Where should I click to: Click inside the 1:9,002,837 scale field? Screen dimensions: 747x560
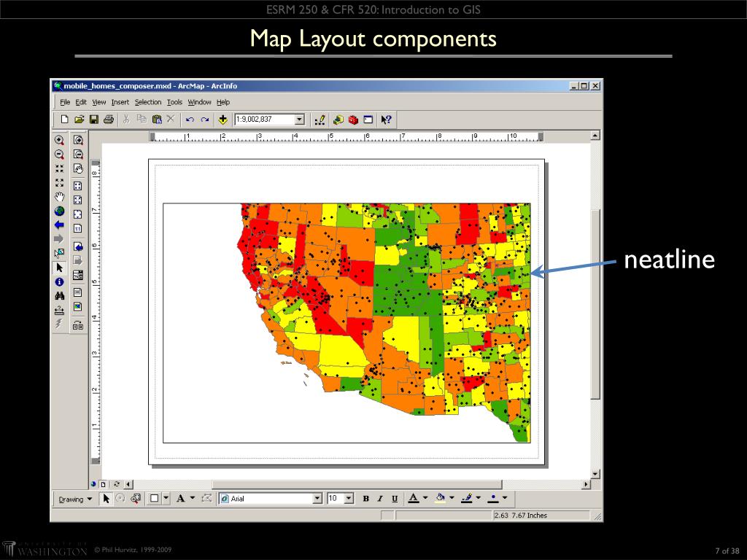[264, 119]
